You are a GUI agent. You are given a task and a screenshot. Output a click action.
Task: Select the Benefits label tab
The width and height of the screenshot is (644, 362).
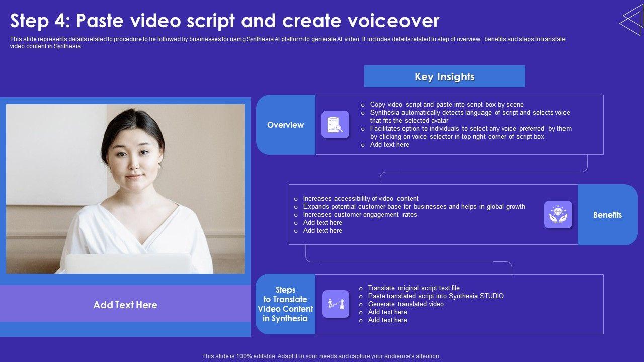coord(607,215)
